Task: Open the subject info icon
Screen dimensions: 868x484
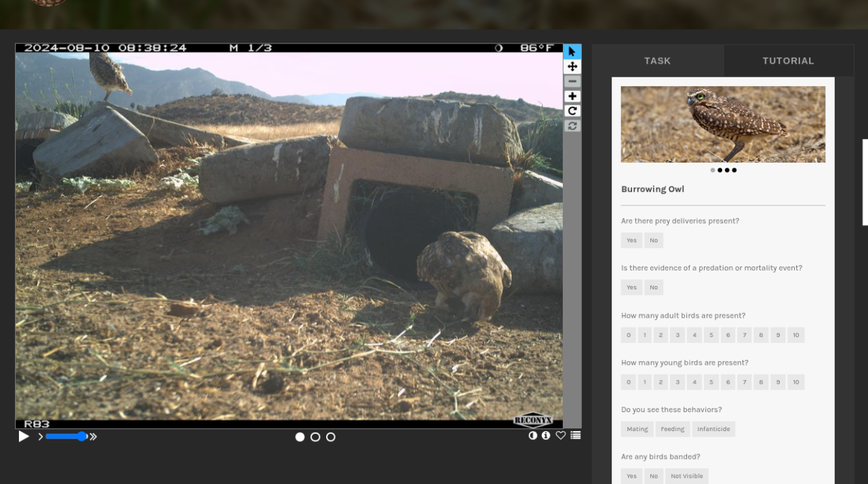Action: (x=546, y=435)
